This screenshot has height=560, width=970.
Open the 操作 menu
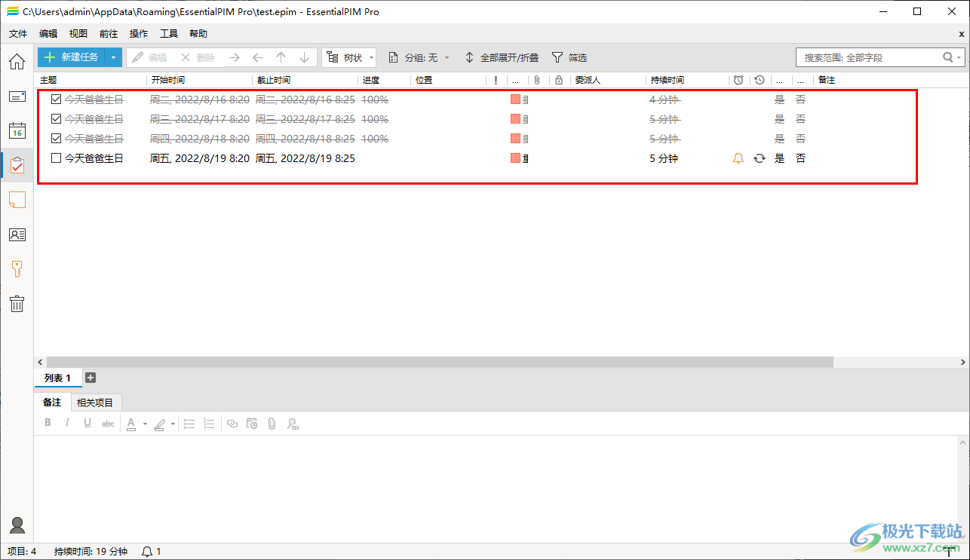tap(139, 34)
